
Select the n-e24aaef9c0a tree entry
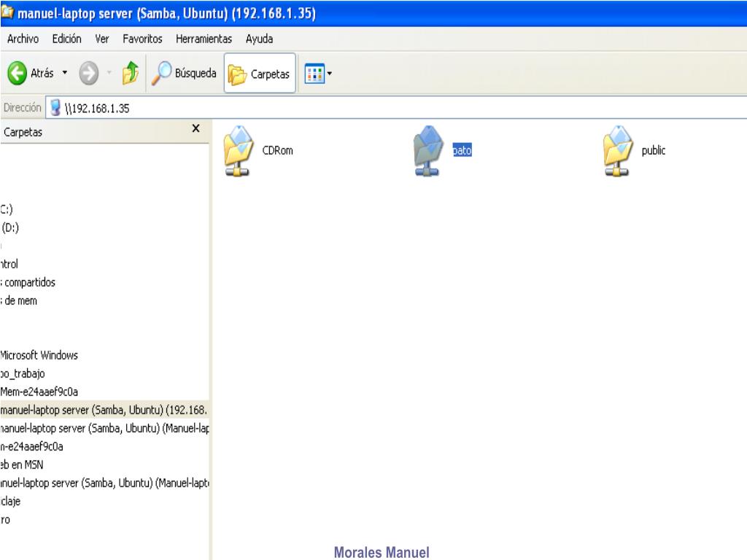[31, 447]
